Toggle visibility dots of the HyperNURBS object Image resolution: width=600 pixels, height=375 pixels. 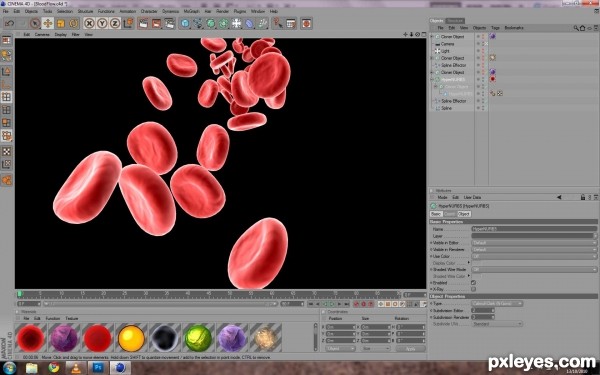pos(483,80)
